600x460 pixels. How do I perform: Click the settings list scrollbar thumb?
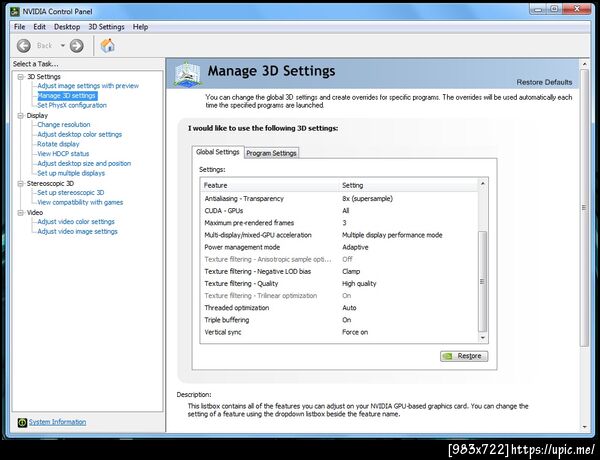(483, 281)
